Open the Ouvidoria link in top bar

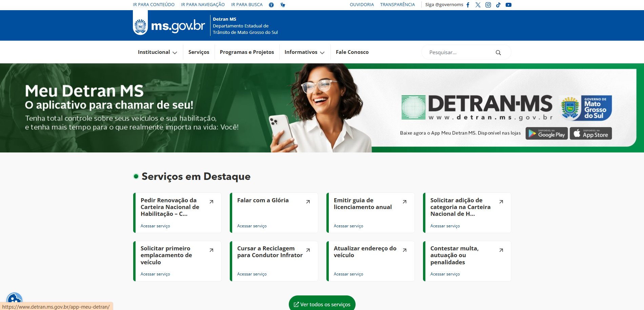(x=362, y=5)
